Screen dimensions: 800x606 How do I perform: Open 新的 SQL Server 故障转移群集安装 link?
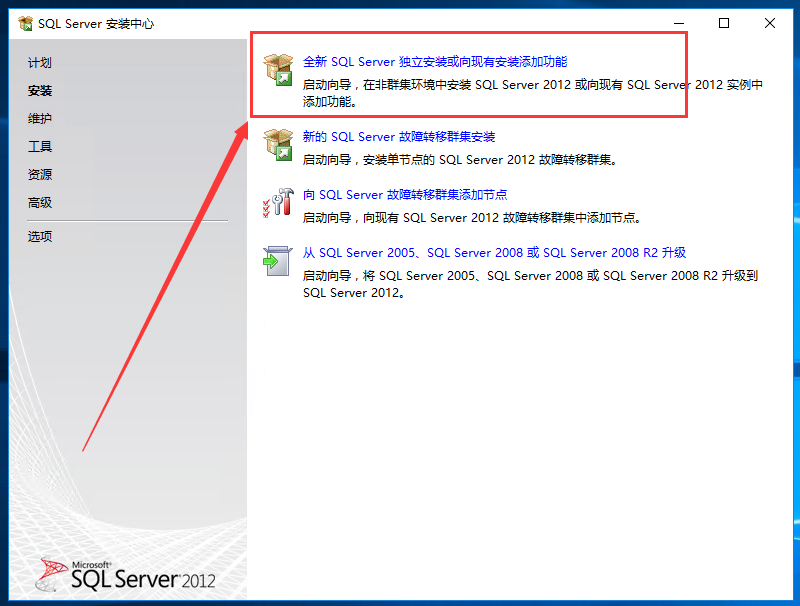pyautogui.click(x=399, y=137)
